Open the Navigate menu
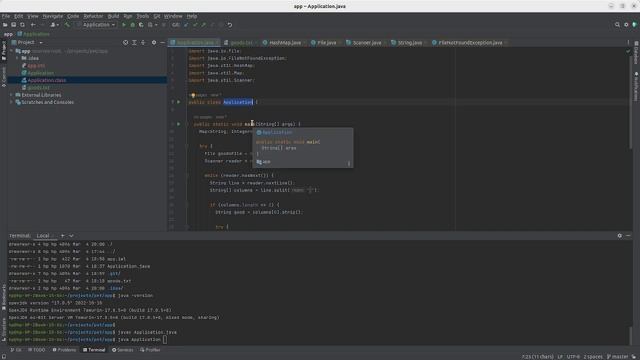Viewport: 640px width, 360px height. [53, 16]
